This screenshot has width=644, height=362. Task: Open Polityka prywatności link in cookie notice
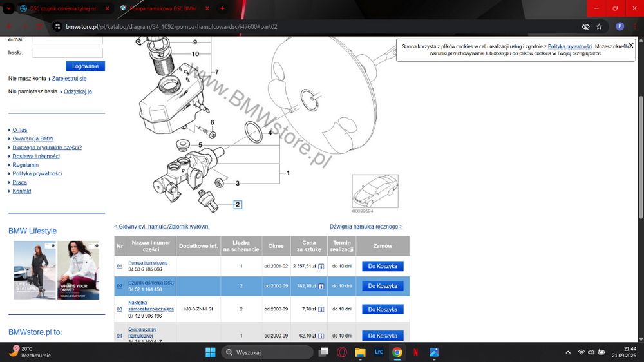570,46
